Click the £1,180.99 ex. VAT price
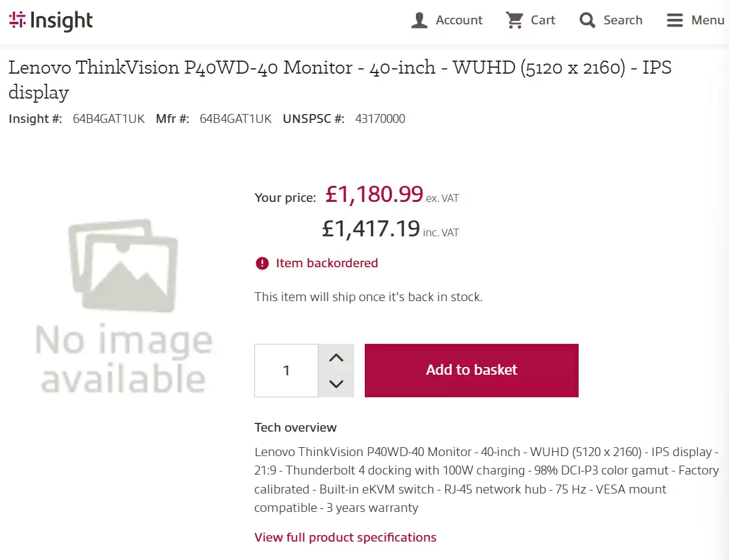The width and height of the screenshot is (729, 560). pyautogui.click(x=374, y=194)
